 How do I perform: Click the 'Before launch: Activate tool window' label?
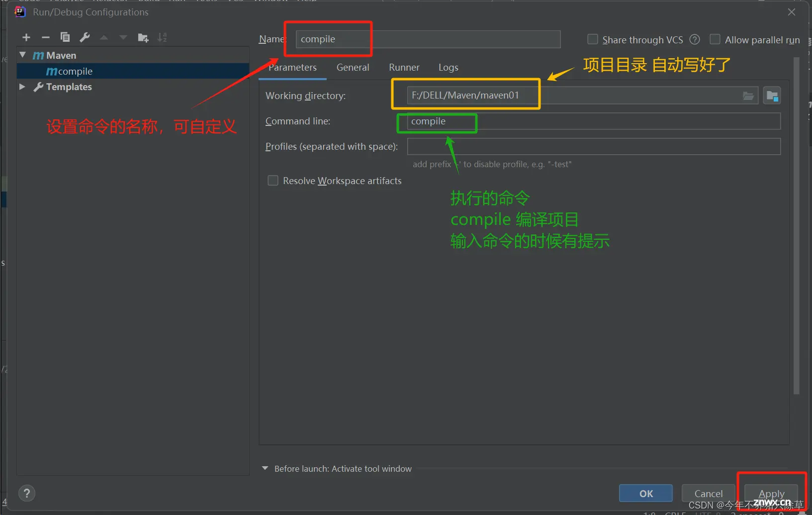coord(343,469)
